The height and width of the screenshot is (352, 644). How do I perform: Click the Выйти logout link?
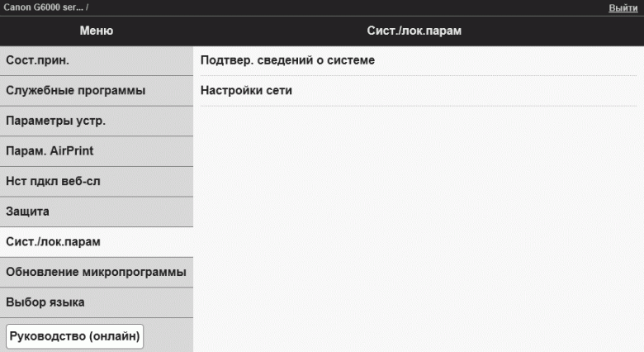coord(623,7)
